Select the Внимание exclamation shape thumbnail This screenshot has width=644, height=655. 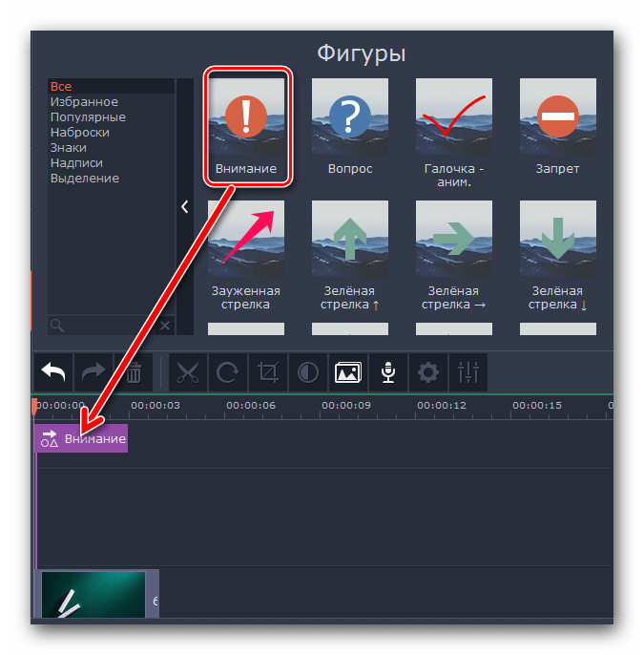(246, 116)
